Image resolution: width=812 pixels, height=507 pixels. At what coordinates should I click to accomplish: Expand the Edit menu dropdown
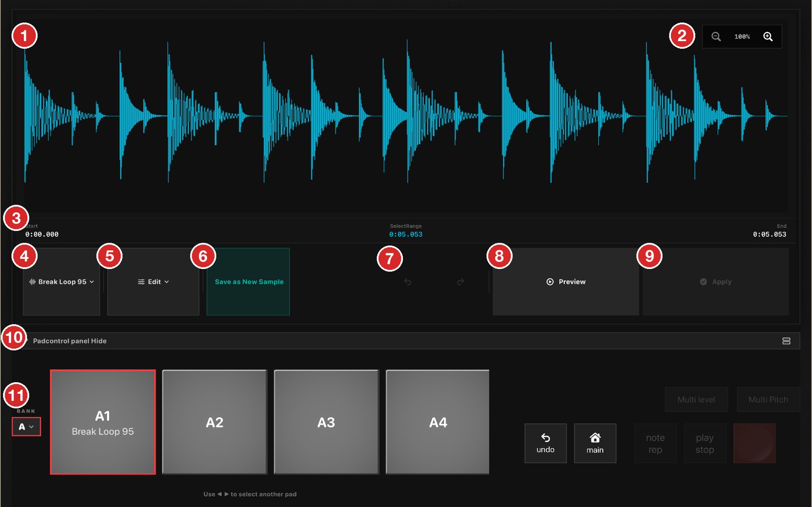(x=153, y=282)
